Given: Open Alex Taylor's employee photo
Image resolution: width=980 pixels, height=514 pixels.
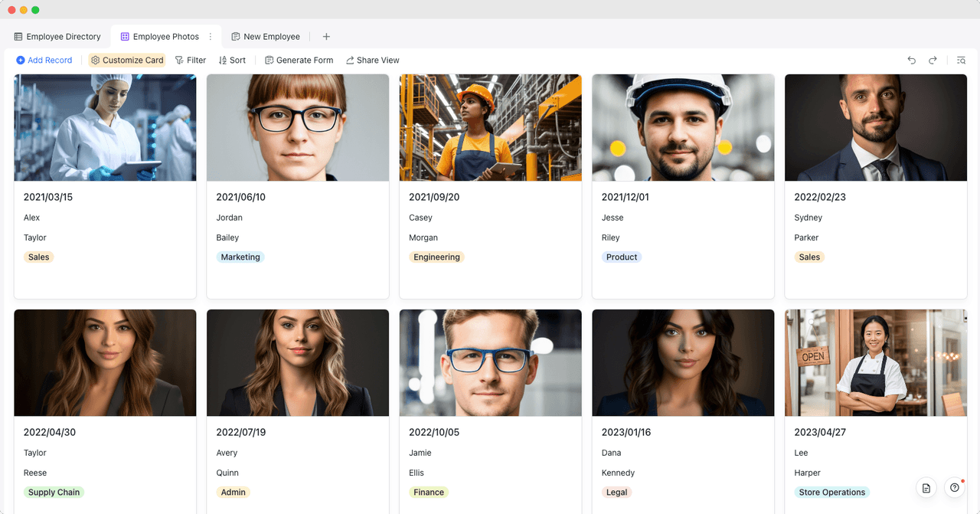Looking at the screenshot, I should pos(105,127).
